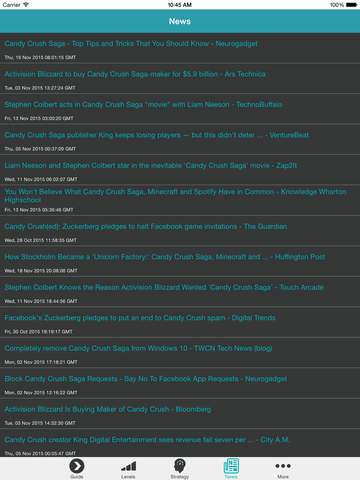The image size is (360, 480).
Task: Select the Levels bar-chart icon
Action: click(x=128, y=466)
